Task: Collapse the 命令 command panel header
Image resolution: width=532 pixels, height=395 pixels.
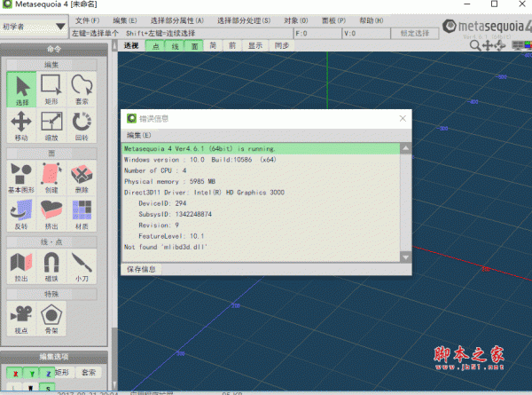Action: [54, 49]
